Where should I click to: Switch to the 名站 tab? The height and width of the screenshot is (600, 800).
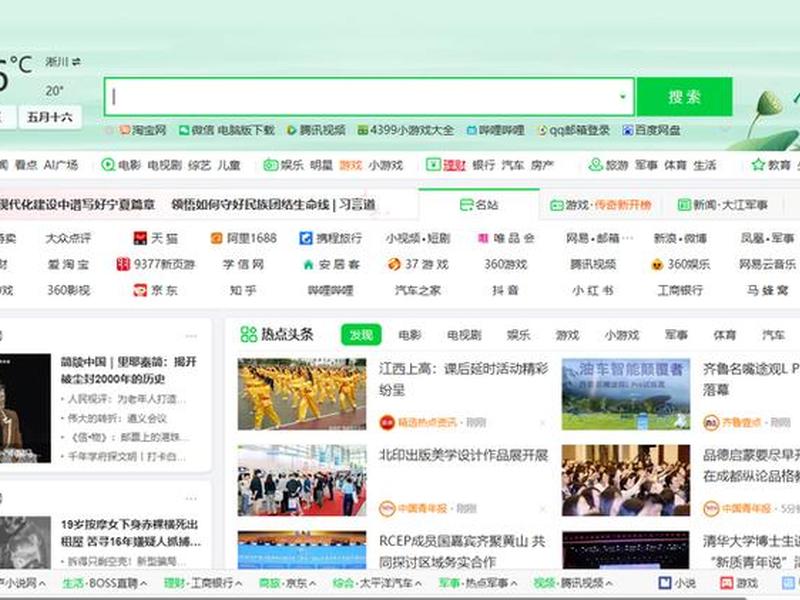click(479, 205)
